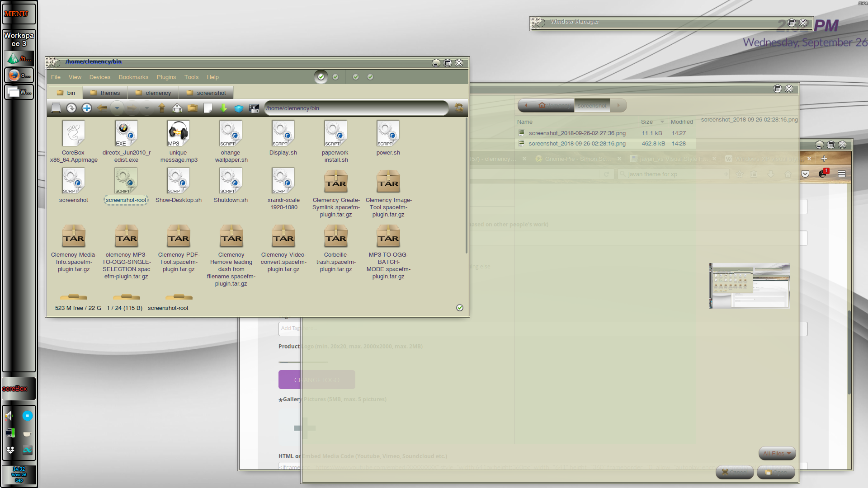Open the forward history dropdown arrow
This screenshot has width=868, height=488.
coord(147,108)
